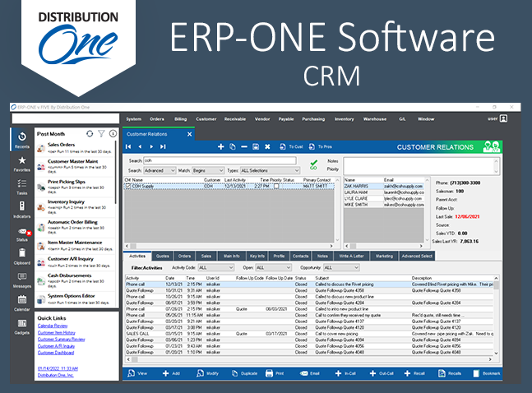Open the Customer Dashboard link

56,353
